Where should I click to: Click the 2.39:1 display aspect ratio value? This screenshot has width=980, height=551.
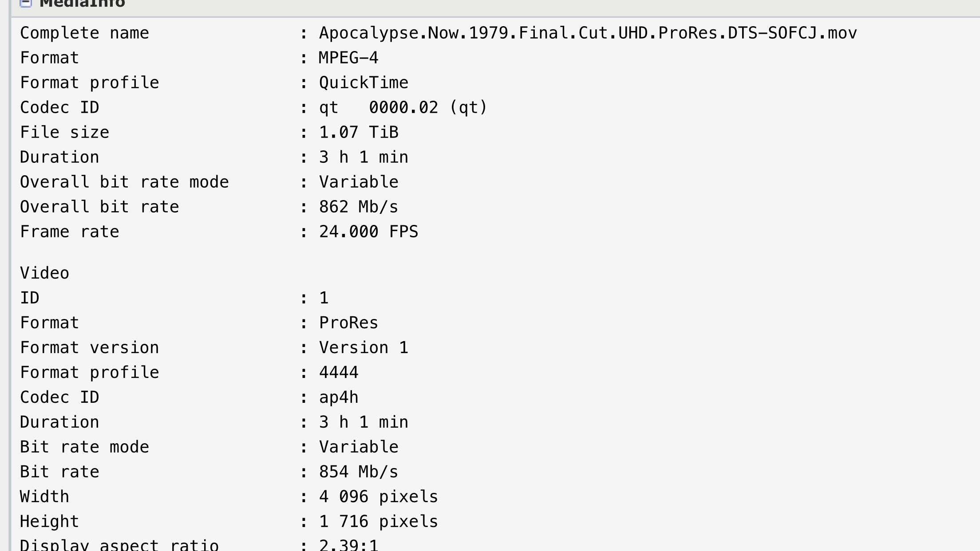(348, 545)
